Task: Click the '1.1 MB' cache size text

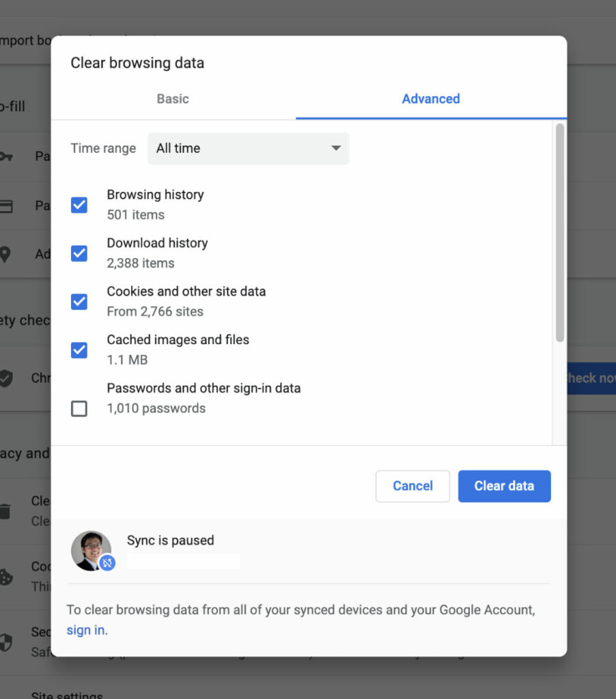Action: point(127,360)
